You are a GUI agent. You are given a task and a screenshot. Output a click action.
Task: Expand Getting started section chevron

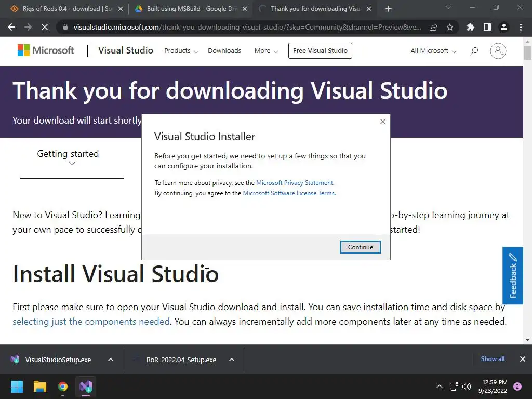[72, 164]
